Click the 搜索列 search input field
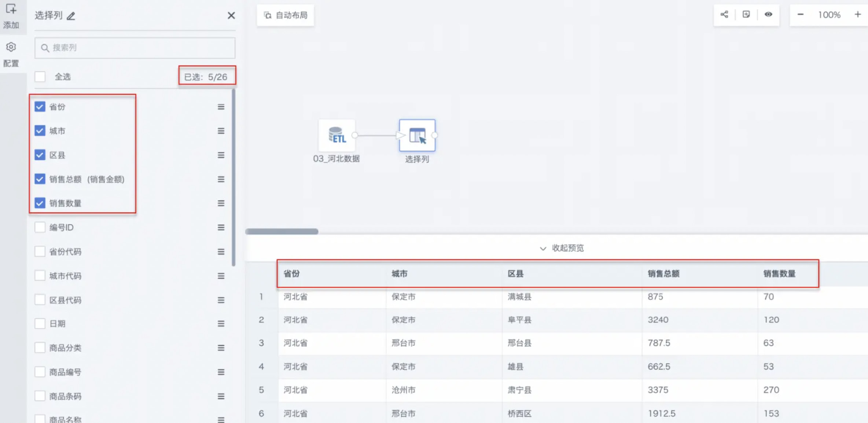Image resolution: width=868 pixels, height=423 pixels. 135,48
